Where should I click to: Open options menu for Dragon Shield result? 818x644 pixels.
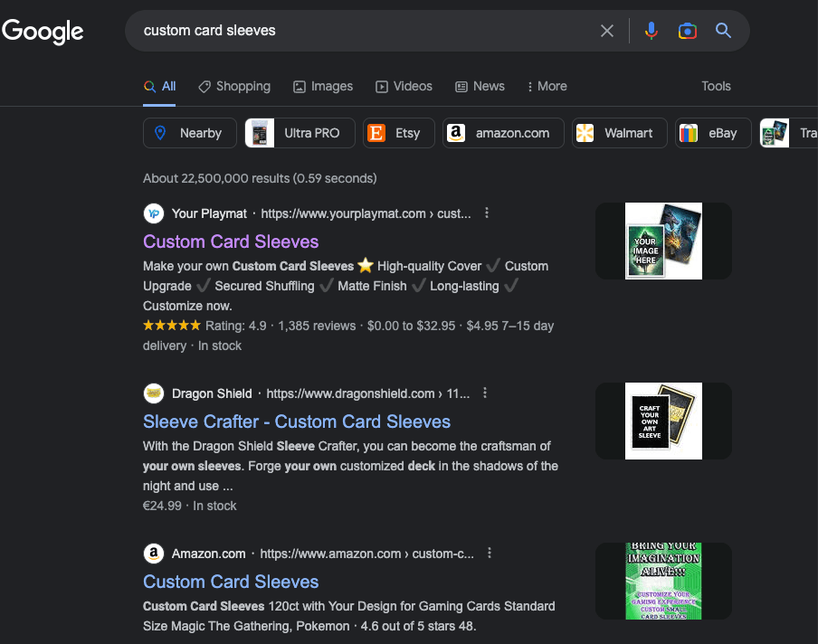click(x=485, y=393)
